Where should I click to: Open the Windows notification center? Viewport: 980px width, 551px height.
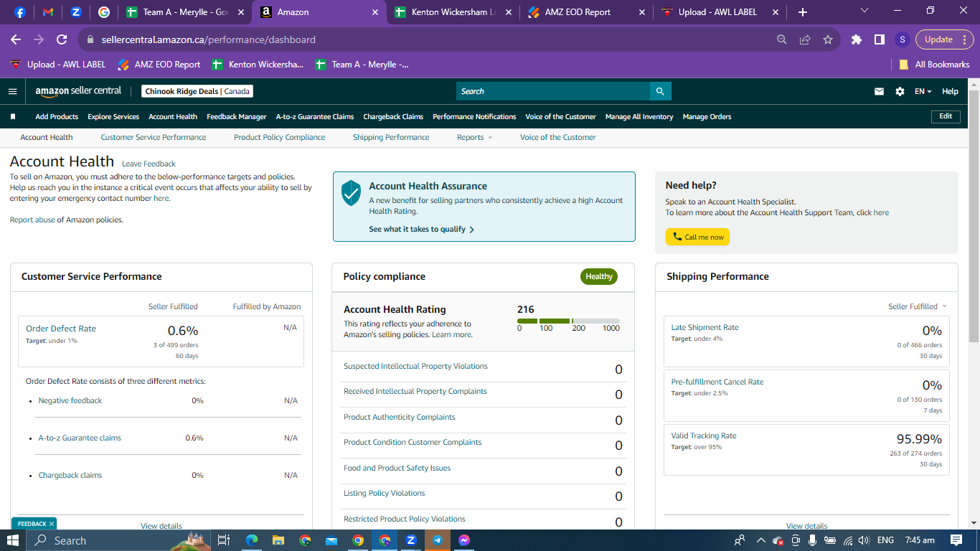tap(956, 540)
